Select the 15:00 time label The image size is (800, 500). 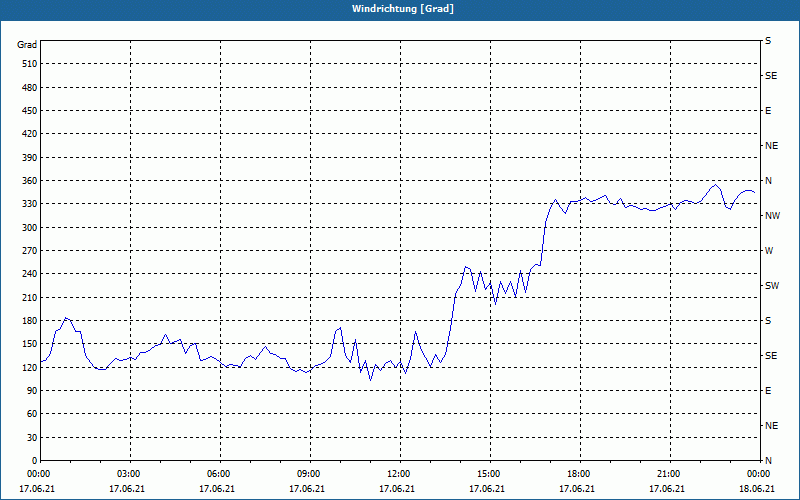490,474
